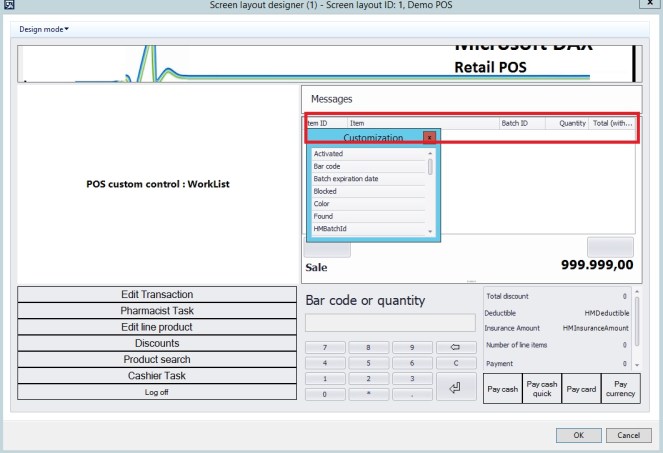
Task: Click the Pay card button
Action: click(x=580, y=388)
